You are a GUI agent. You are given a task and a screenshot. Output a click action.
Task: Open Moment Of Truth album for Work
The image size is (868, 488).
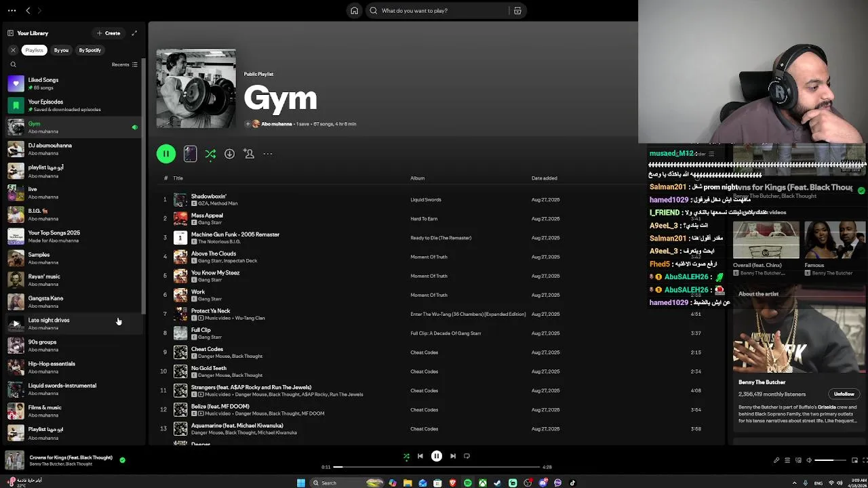tap(429, 295)
